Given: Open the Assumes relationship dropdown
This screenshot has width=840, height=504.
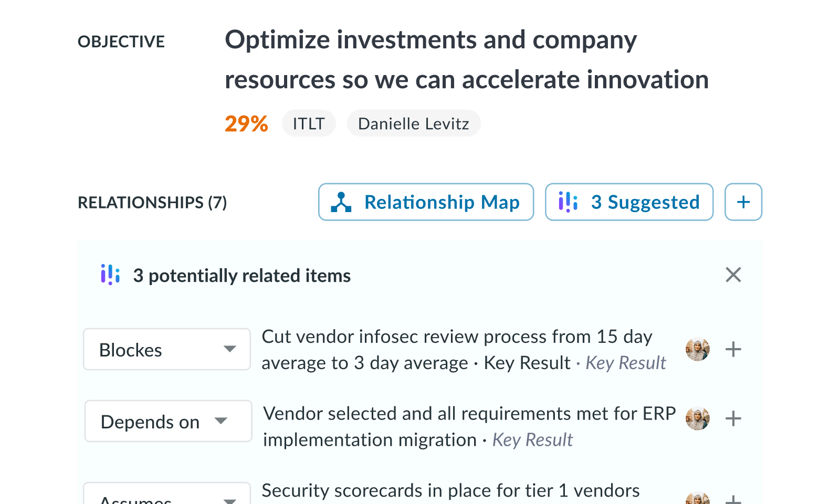Looking at the screenshot, I should pyautogui.click(x=167, y=494).
